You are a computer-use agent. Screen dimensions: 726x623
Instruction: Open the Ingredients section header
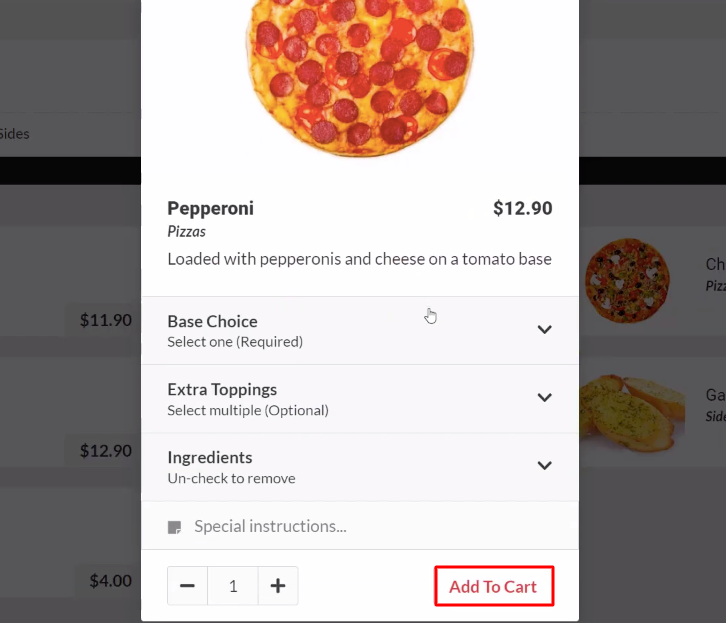360,467
